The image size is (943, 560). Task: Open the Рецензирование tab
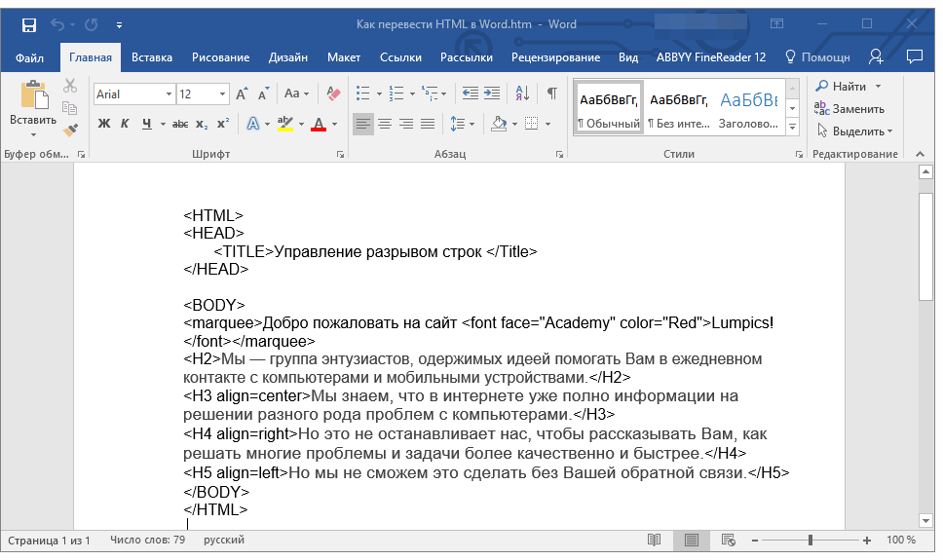click(555, 57)
